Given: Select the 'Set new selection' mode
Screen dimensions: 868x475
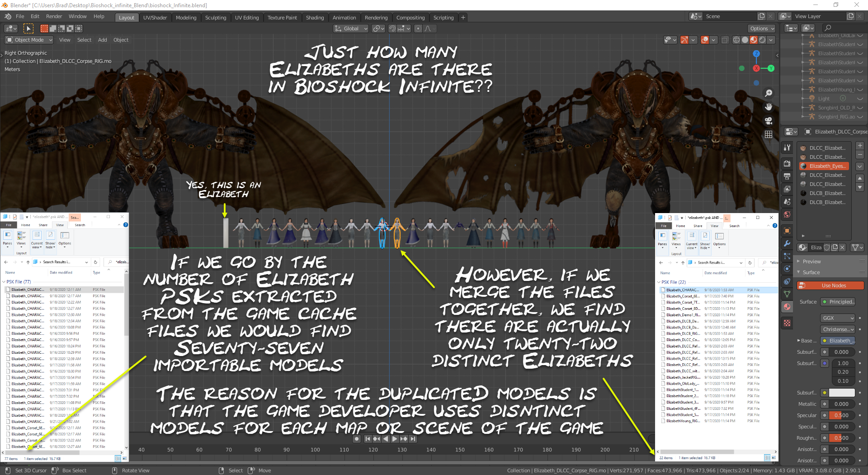Looking at the screenshot, I should pyautogui.click(x=44, y=28).
